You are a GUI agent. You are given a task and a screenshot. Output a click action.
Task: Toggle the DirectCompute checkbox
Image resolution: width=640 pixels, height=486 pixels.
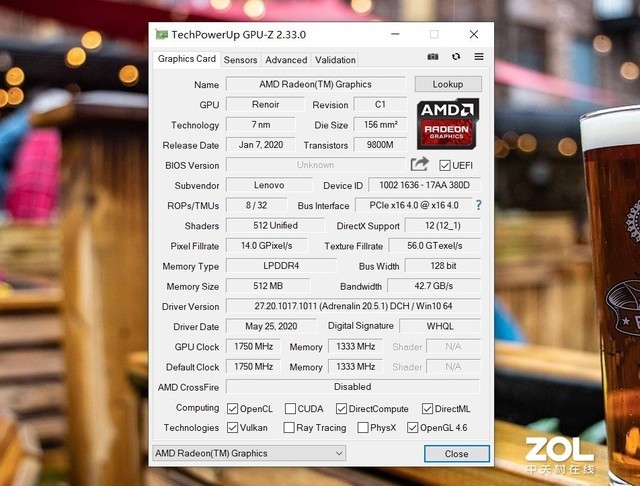point(341,408)
